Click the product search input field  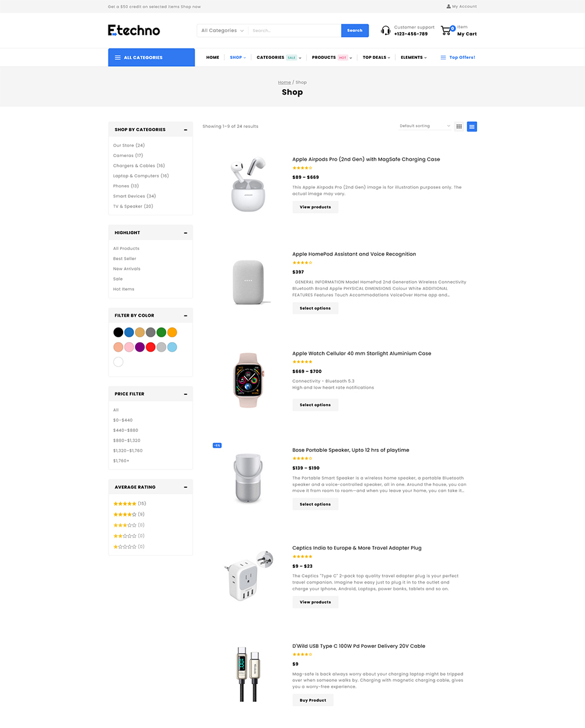(x=294, y=30)
